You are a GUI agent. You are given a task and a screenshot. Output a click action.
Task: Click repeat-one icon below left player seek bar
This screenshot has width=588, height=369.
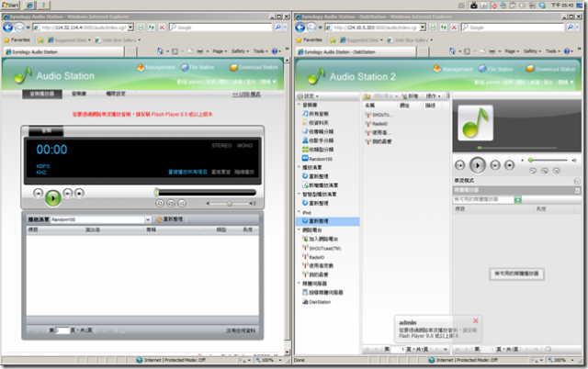(171, 203)
